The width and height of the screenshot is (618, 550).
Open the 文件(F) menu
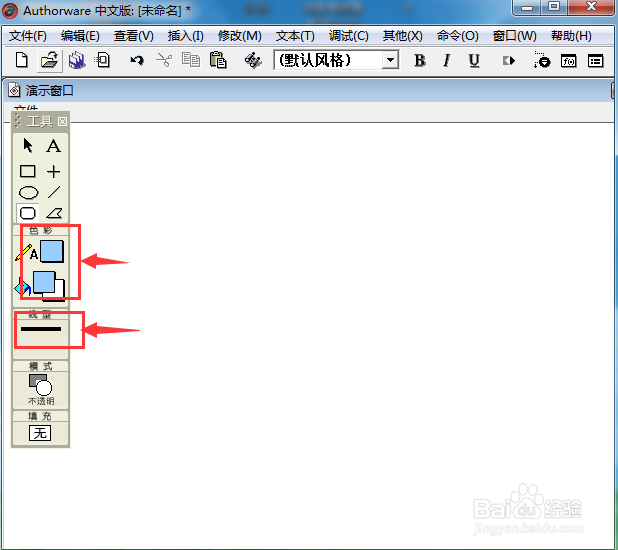pos(28,36)
